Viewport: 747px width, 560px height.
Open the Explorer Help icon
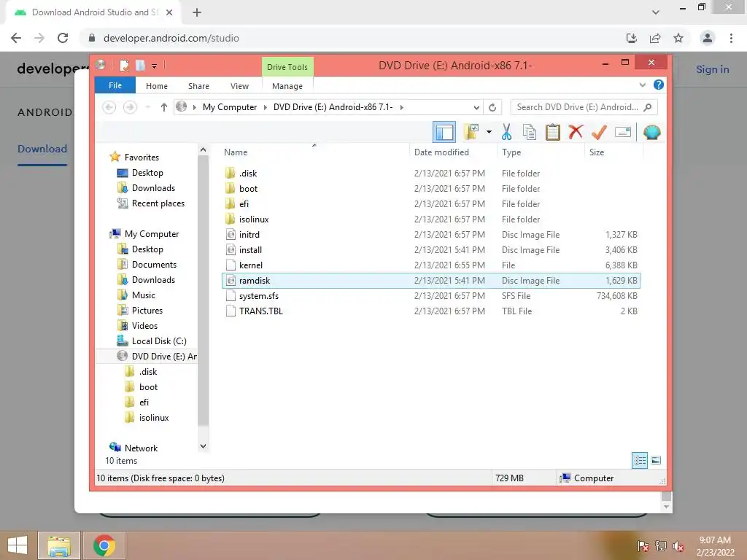(x=659, y=85)
